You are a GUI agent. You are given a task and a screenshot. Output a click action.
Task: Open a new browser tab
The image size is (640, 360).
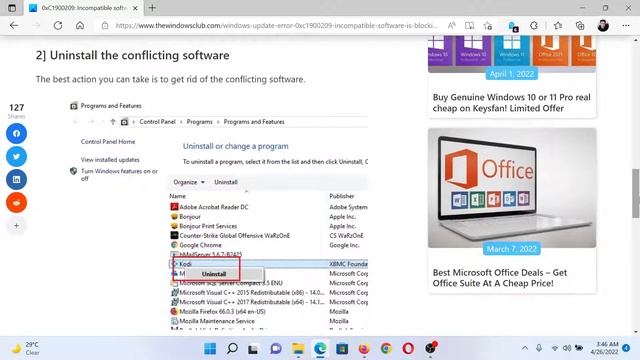(x=152, y=8)
